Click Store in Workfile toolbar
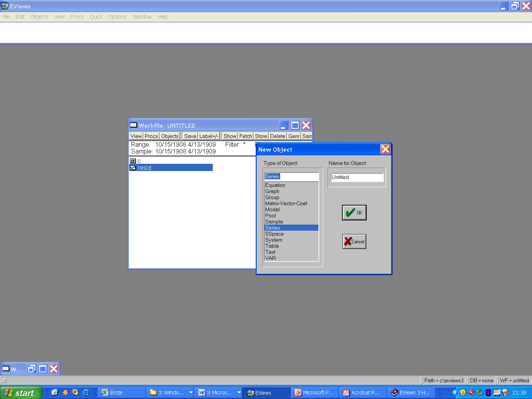This screenshot has height=399, width=532. pos(261,136)
